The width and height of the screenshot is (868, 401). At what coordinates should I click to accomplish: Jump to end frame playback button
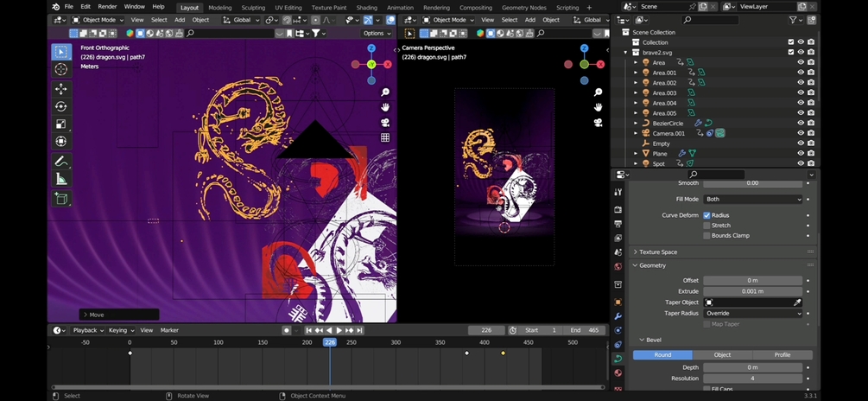[x=359, y=330]
